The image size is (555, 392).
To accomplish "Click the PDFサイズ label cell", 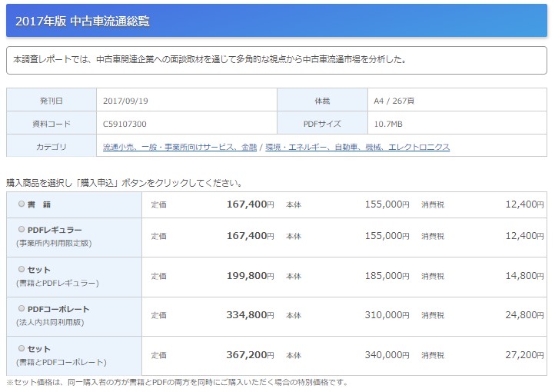I will (x=322, y=124).
